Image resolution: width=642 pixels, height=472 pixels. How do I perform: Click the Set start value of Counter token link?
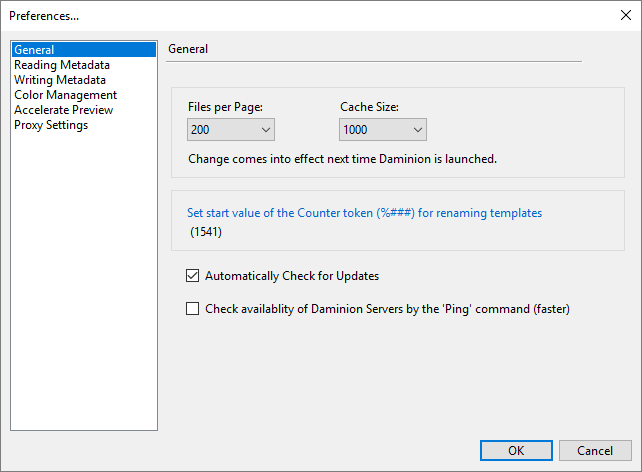pos(364,213)
